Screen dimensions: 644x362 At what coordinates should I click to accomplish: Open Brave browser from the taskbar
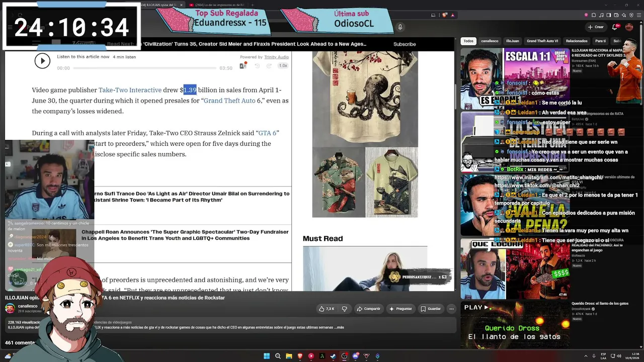pos(300,356)
